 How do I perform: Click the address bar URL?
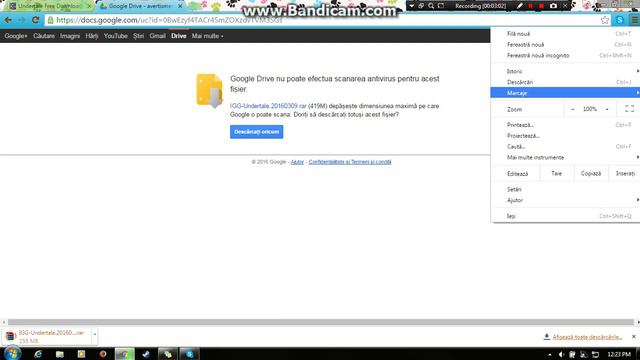pyautogui.click(x=169, y=20)
